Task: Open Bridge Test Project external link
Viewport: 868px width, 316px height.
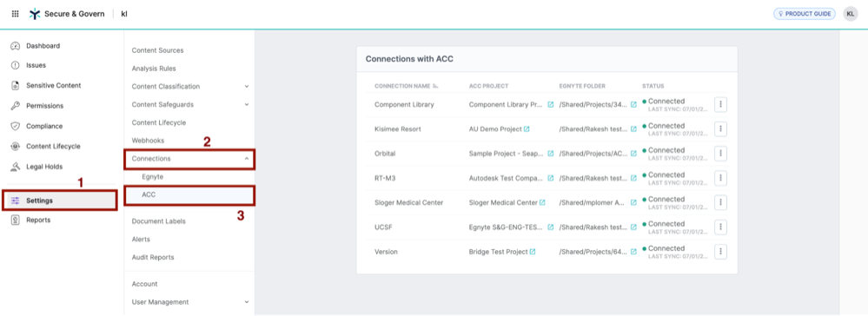Action: point(533,252)
